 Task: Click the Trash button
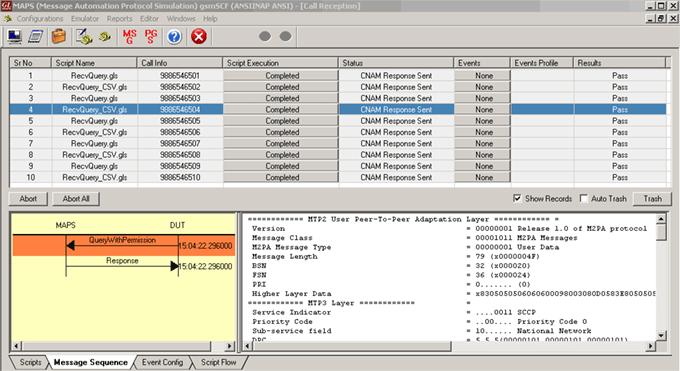(x=652, y=199)
